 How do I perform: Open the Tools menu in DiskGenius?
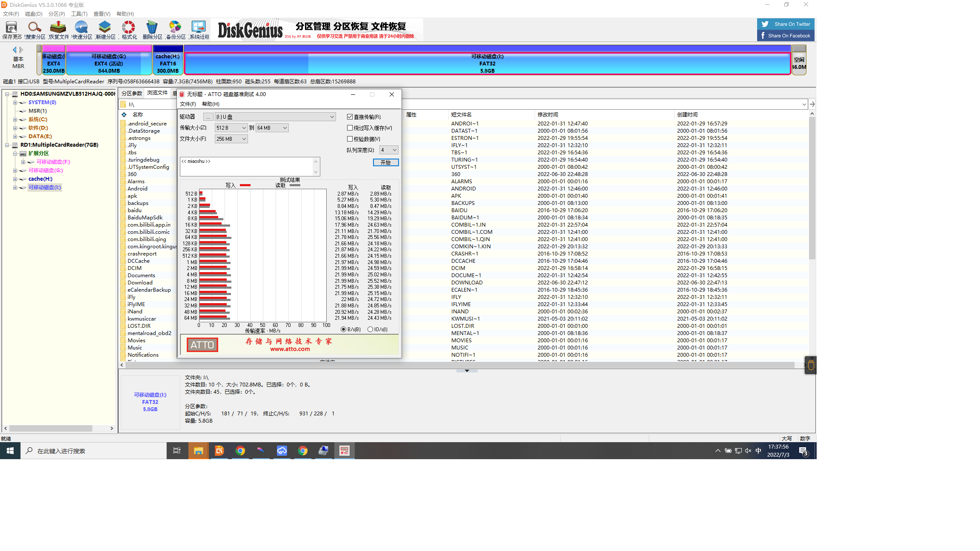pos(79,14)
